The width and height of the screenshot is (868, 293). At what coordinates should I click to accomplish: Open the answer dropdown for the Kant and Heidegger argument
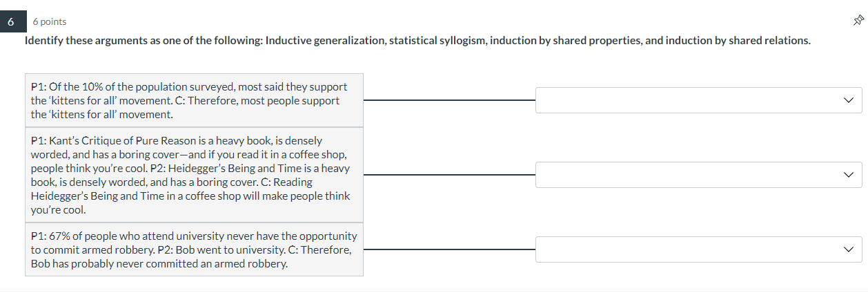point(698,175)
